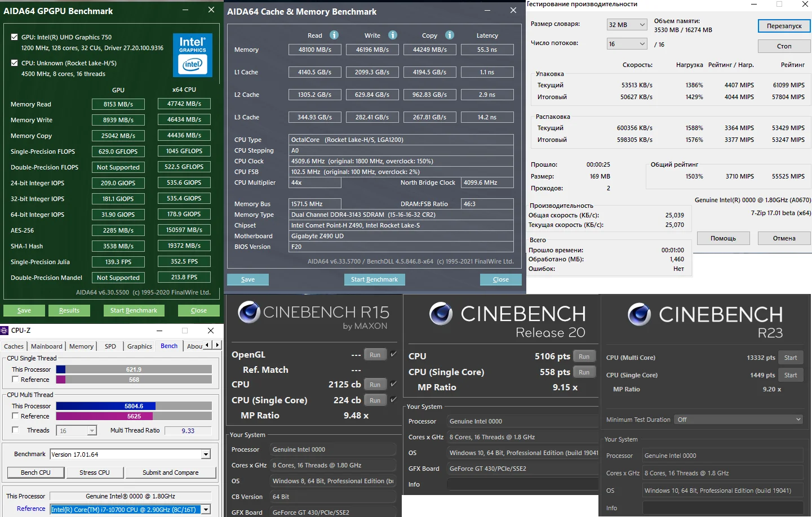Click the Cinebench R23 sphere logo
The width and height of the screenshot is (812, 517).
point(640,314)
